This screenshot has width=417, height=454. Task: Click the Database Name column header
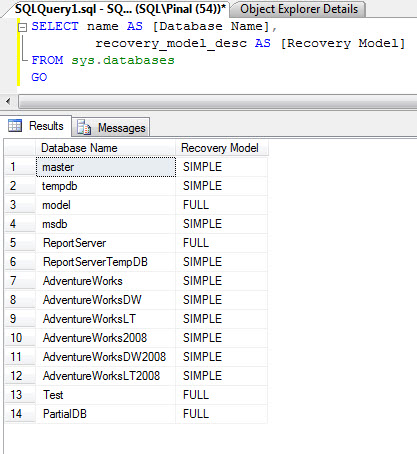click(x=105, y=148)
